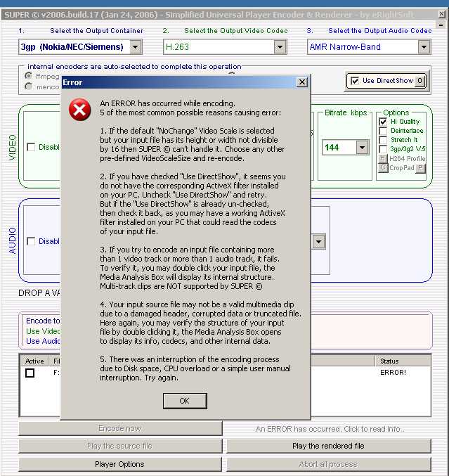Select the mencoder radio button
449x476 pixels.
pyautogui.click(x=29, y=86)
